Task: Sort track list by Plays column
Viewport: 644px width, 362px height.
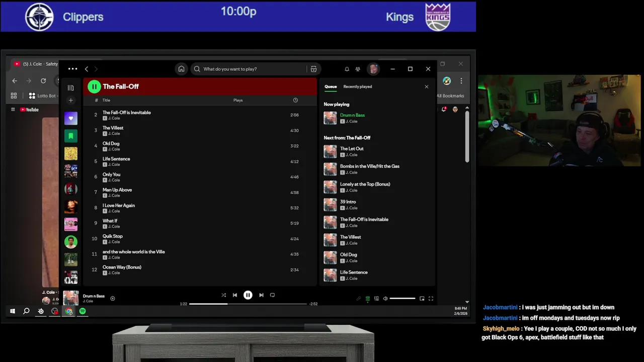Action: pyautogui.click(x=238, y=100)
